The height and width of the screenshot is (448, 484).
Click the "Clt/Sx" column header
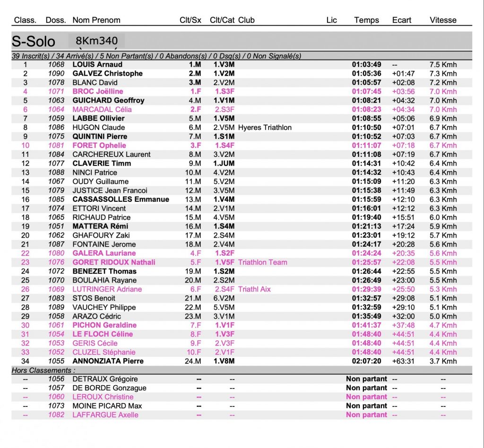(x=190, y=20)
